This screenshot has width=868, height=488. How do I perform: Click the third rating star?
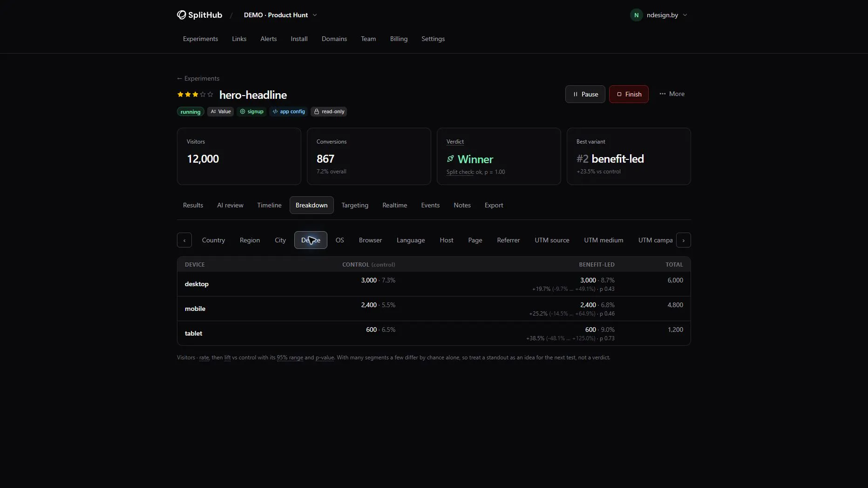(x=195, y=94)
